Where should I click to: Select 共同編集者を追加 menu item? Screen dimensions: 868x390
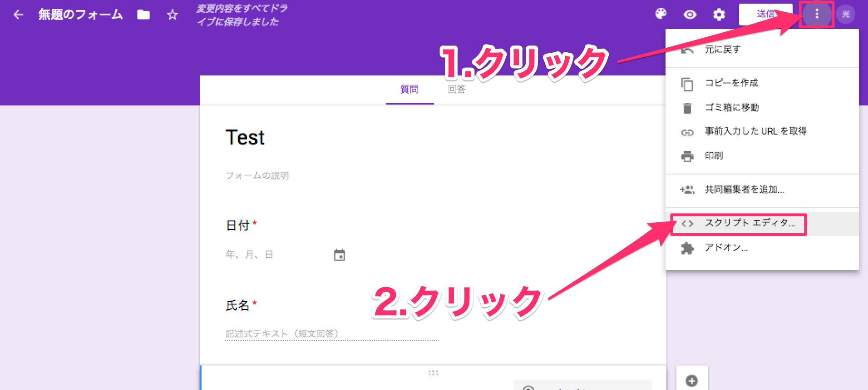(762, 190)
